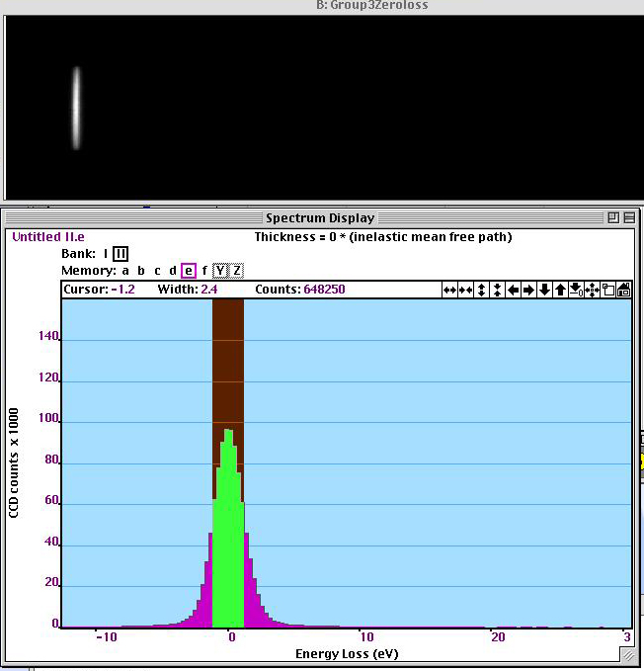The width and height of the screenshot is (644, 671).
Task: Click Spectrum Display window collapse box icon
Action: tap(629, 217)
